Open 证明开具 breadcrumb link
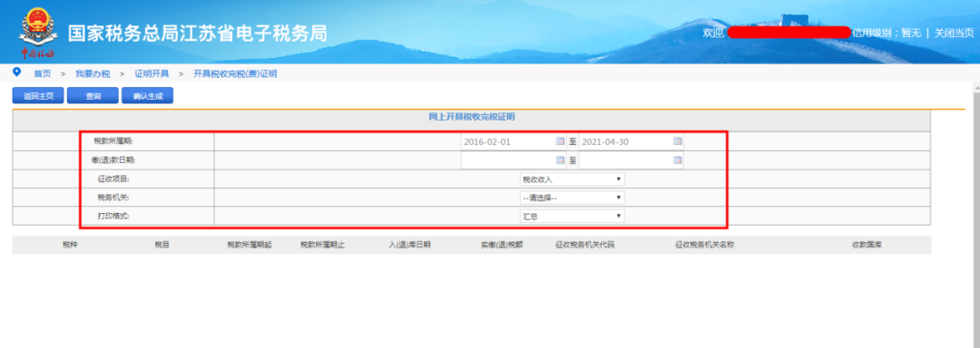Image resolution: width=980 pixels, height=348 pixels. [x=152, y=73]
